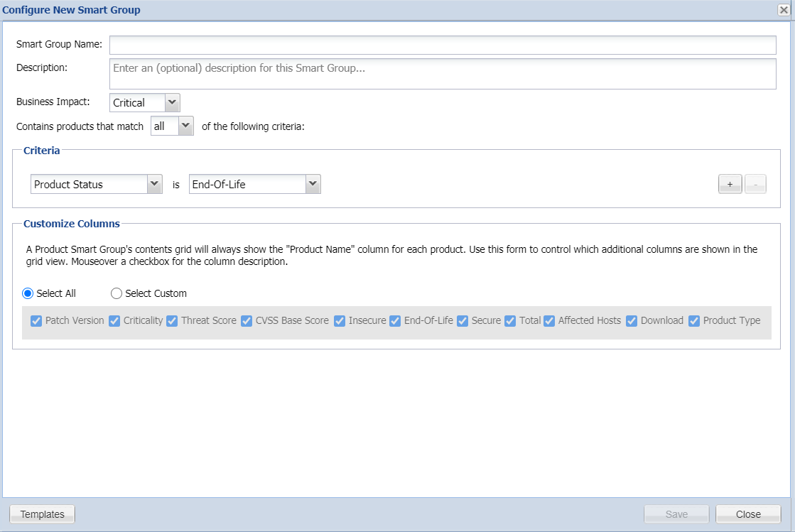Toggle the Download column checkbox
This screenshot has height=532, width=795.
click(632, 321)
